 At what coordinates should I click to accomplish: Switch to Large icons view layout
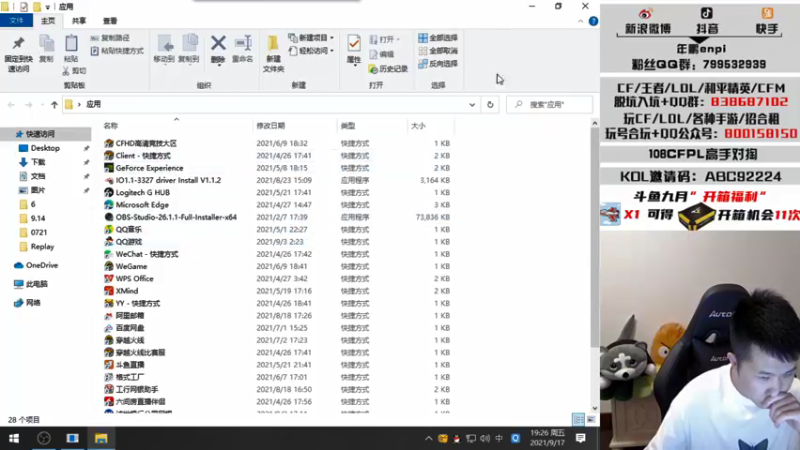pyautogui.click(x=590, y=419)
